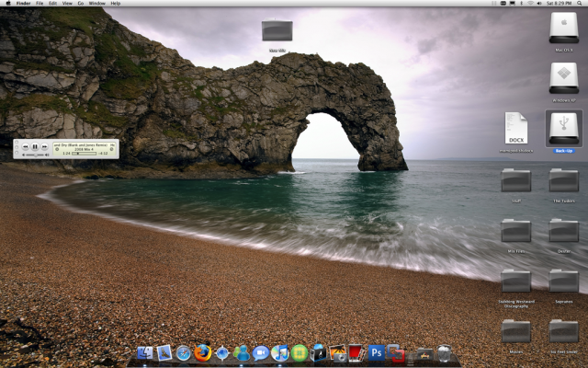
Task: Launch the photo and camera app in Dock
Action: [x=338, y=353]
